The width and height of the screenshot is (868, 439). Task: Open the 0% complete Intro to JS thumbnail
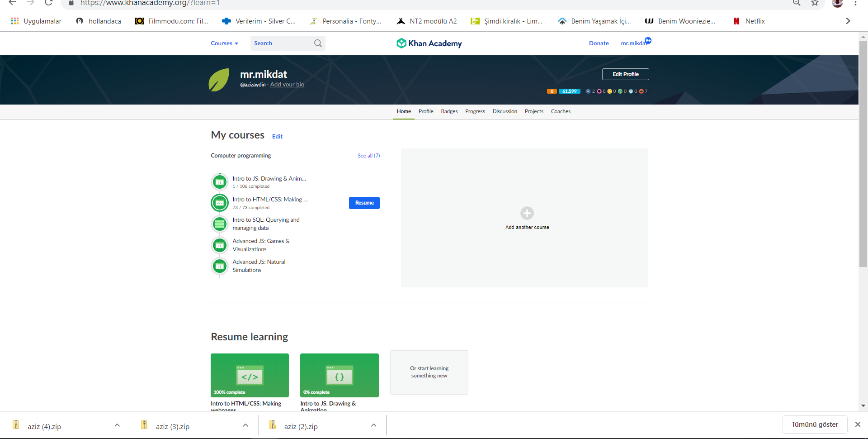click(340, 375)
